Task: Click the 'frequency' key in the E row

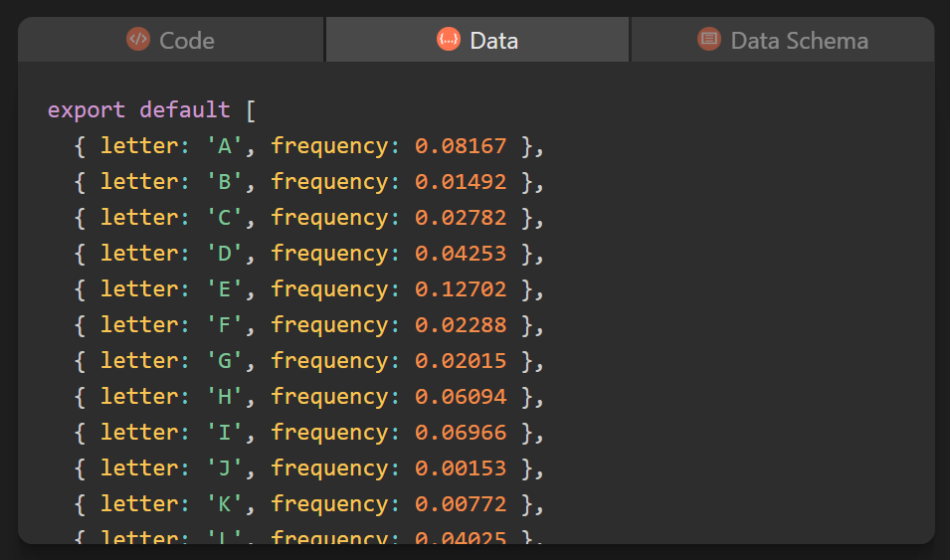Action: pos(329,289)
